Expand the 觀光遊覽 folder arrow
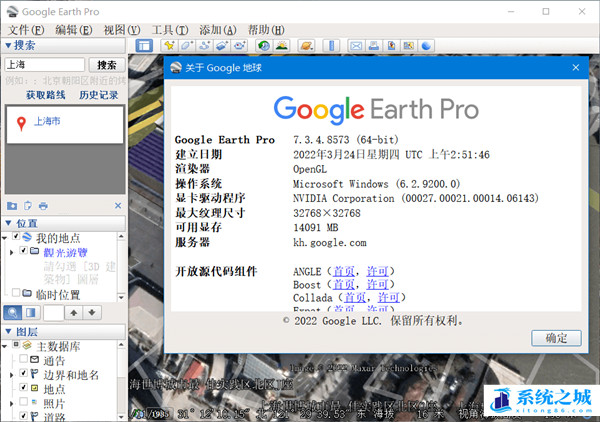This screenshot has height=422, width=600. [11, 253]
